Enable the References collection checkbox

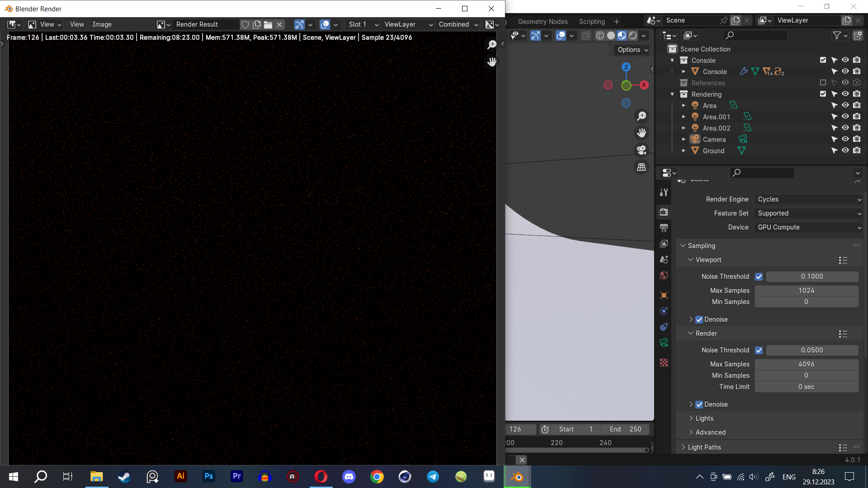coord(823,83)
